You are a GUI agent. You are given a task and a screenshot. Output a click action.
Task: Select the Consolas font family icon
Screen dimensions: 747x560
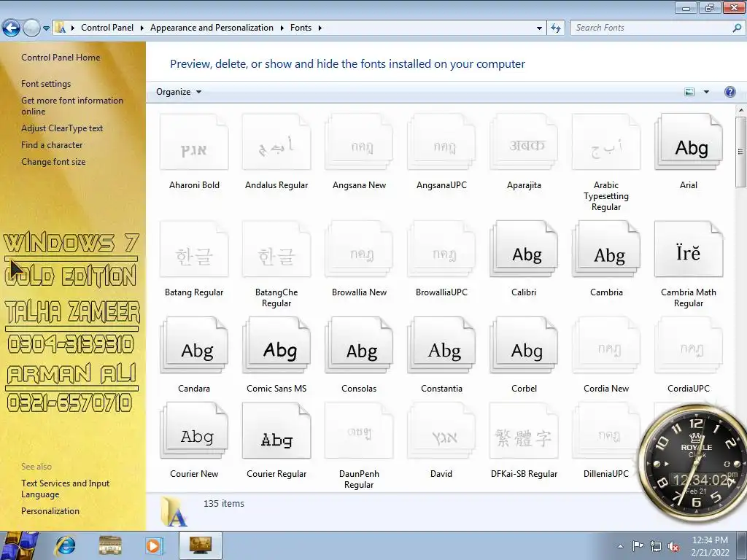coord(359,345)
